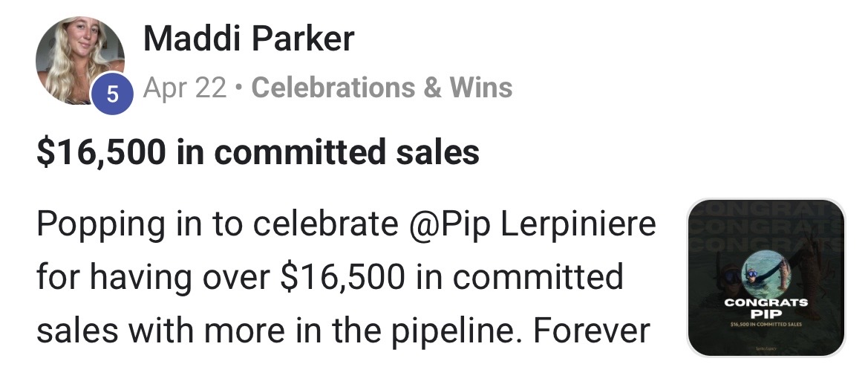This screenshot has width=868, height=387.
Task: Open the Congrats Pip image thumbnail
Action: 766,277
